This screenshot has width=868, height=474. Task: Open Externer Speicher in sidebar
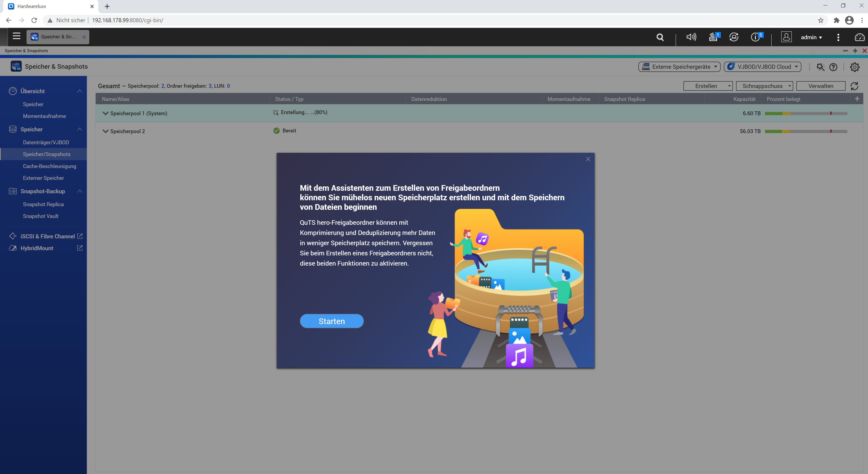[44, 178]
